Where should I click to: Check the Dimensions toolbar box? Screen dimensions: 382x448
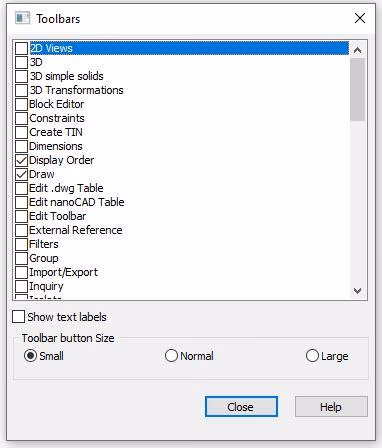[21, 146]
